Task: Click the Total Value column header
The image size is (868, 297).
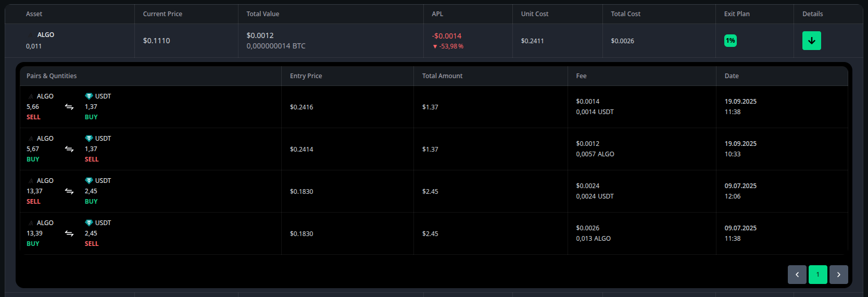Action: tap(263, 14)
